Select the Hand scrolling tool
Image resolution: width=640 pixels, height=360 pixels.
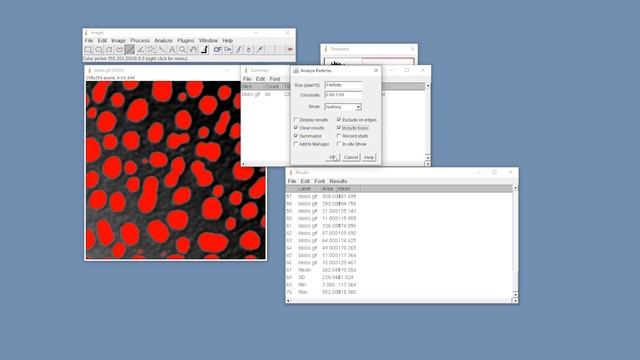193,50
